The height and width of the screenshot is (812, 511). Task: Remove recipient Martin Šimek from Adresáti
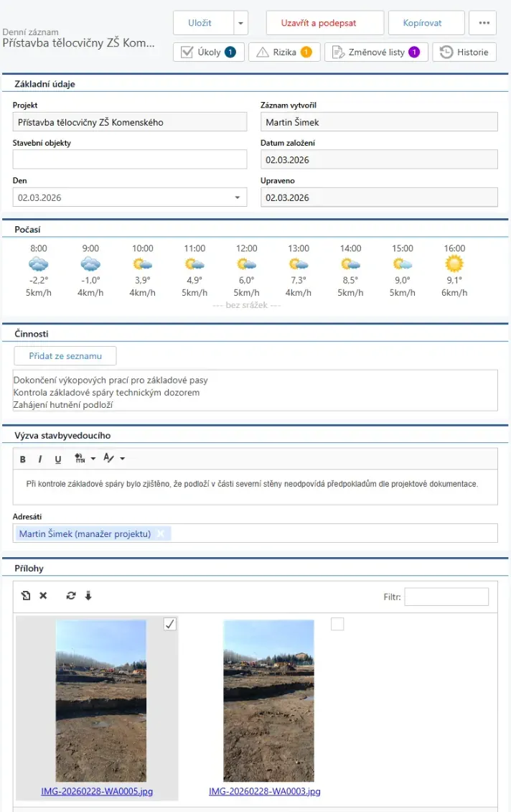161,533
